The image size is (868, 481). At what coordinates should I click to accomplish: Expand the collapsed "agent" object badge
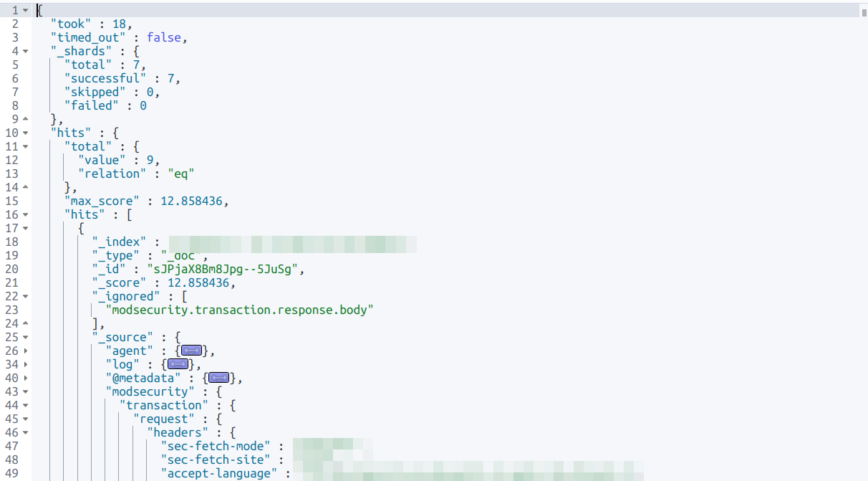click(x=191, y=350)
